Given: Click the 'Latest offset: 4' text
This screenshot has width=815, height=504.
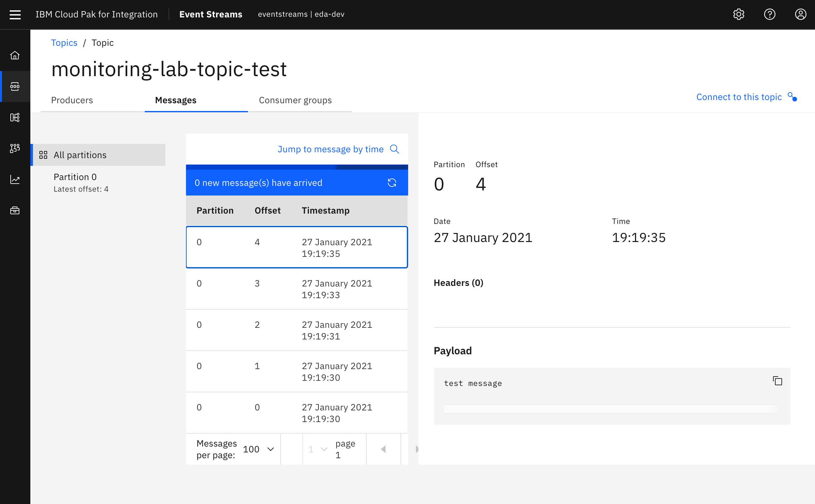Looking at the screenshot, I should click(81, 189).
